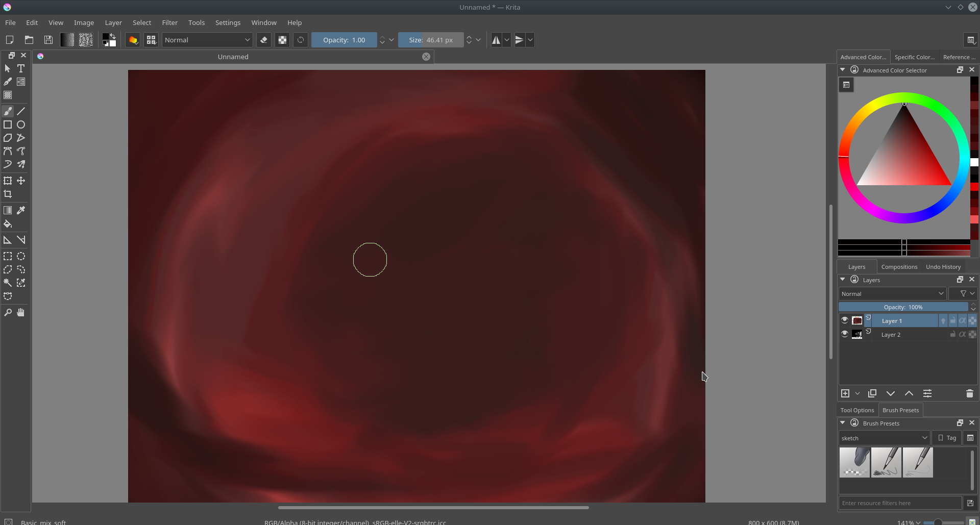This screenshot has width=980, height=525.
Task: Select the Fill bucket tool
Action: (x=8, y=223)
